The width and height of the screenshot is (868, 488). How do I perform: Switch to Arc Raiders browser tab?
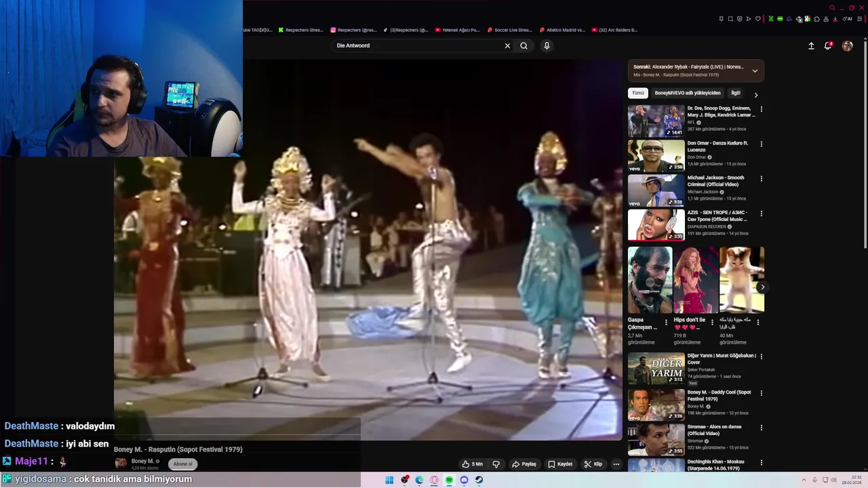pos(614,30)
